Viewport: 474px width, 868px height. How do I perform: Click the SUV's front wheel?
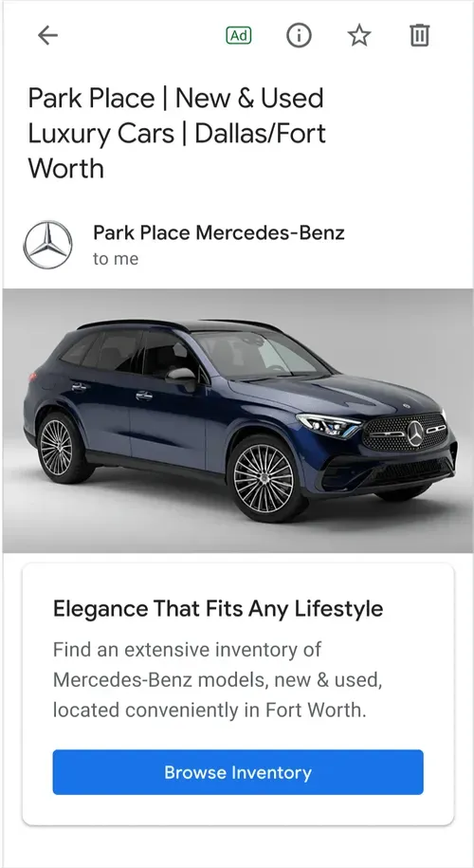tap(264, 477)
